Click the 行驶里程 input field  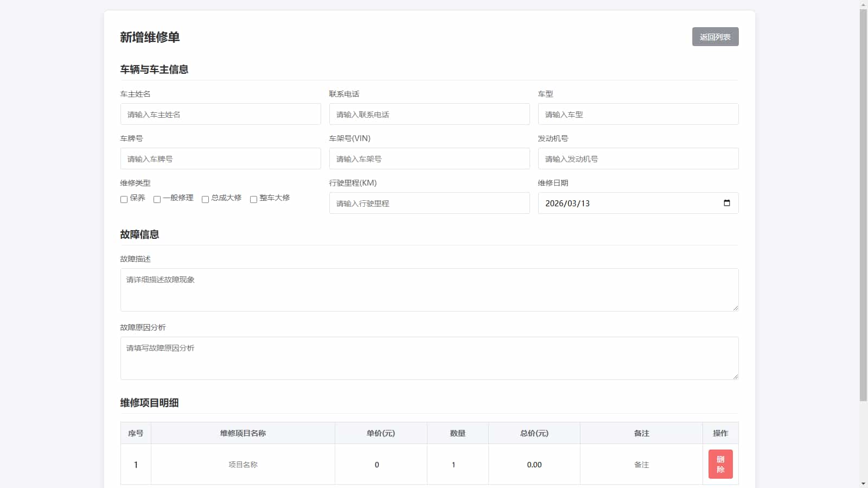point(429,204)
